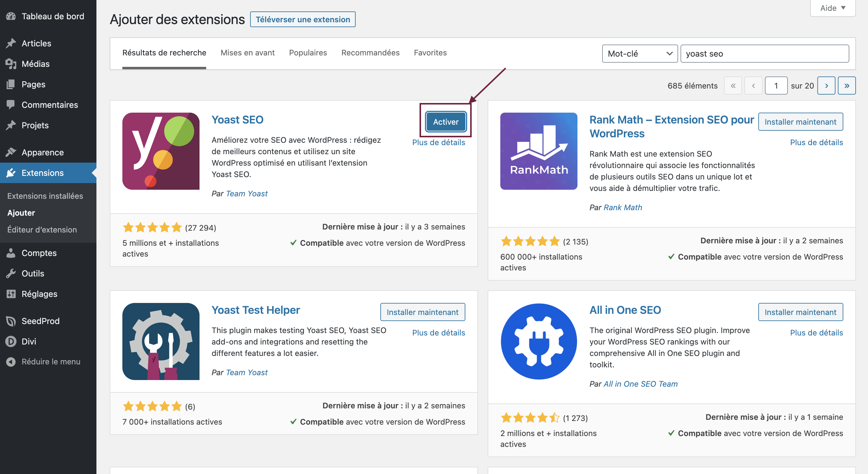Switch to Favorites tab

(x=430, y=53)
